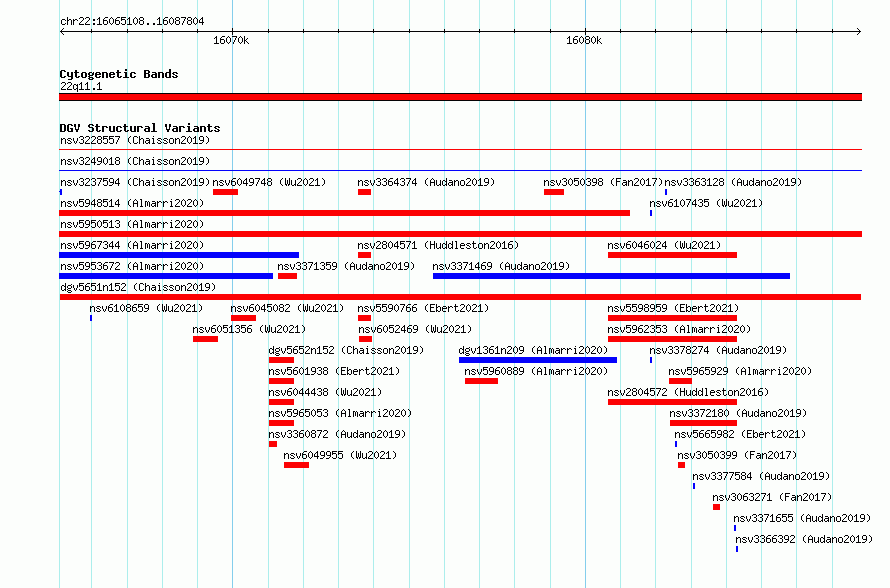The width and height of the screenshot is (890, 588).
Task: Open nsv3378274 (Audano2019) variant
Action: coord(718,350)
